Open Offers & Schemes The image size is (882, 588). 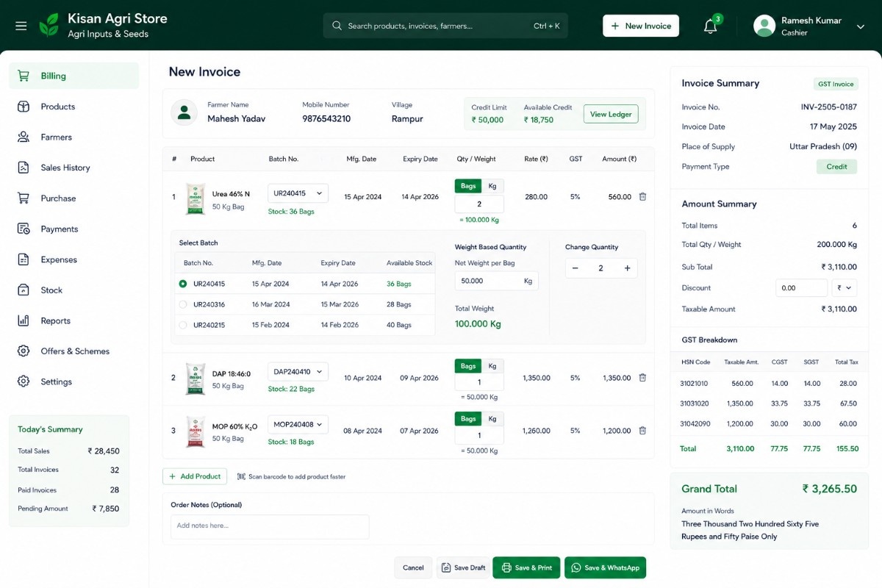pyautogui.click(x=73, y=351)
